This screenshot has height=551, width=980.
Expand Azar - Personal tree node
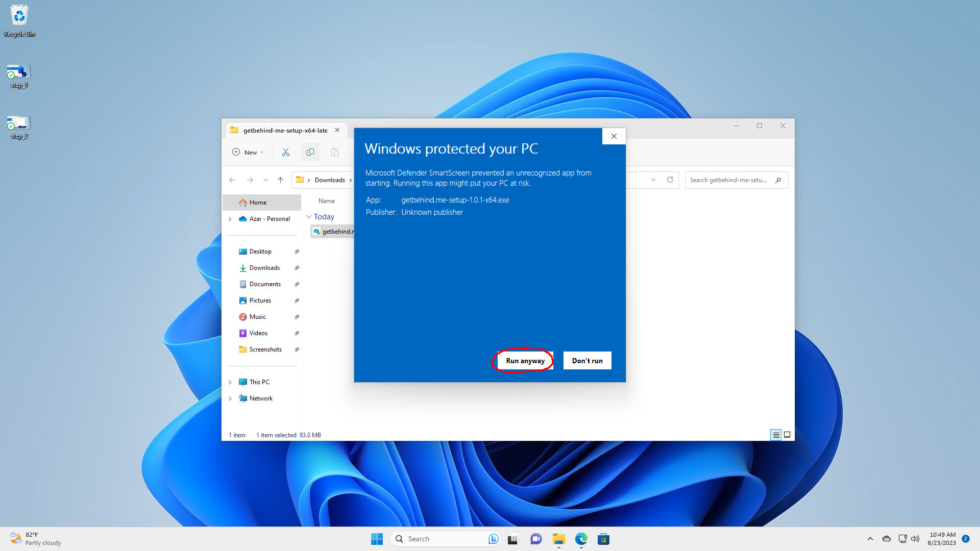230,219
